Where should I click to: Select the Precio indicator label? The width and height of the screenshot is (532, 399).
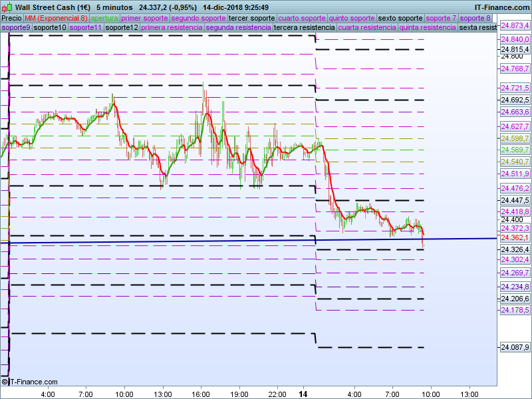pos(11,18)
